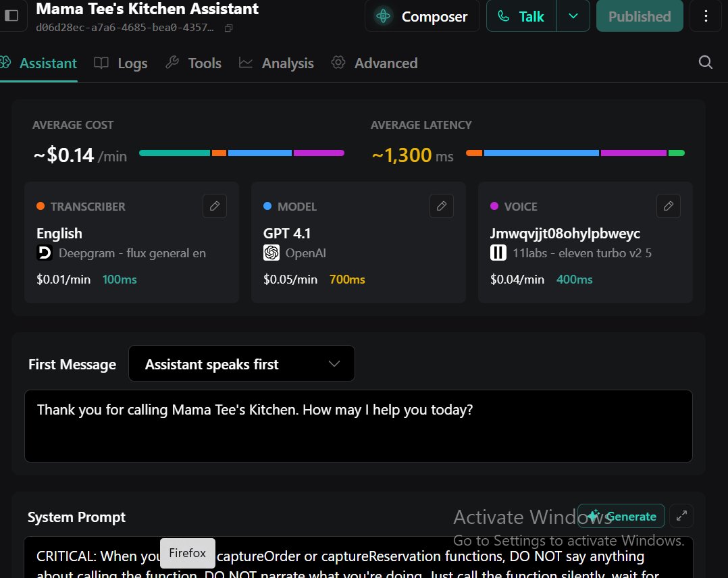Screen dimensions: 728x578
Task: Switch to the Assistant tab
Action: 38,63
